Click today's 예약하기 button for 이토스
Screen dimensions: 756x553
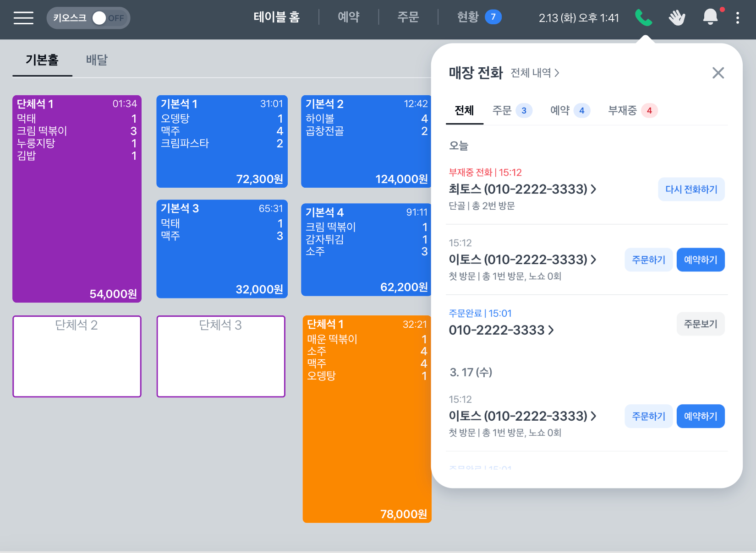click(x=701, y=260)
